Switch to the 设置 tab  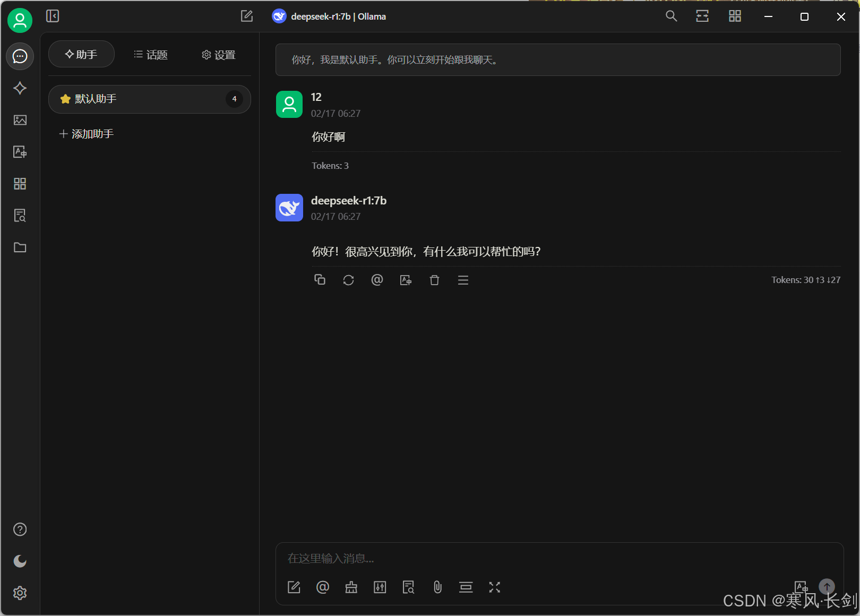[218, 54]
